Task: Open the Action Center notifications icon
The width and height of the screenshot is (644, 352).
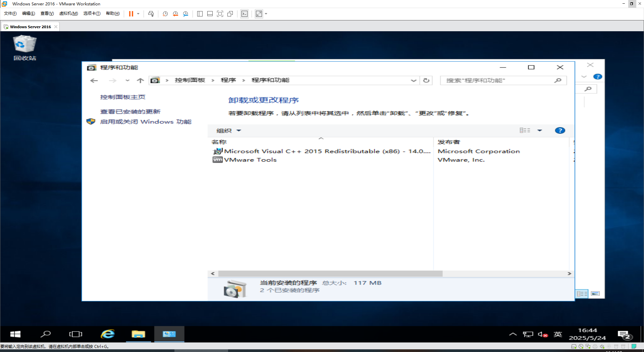Action: (x=625, y=335)
